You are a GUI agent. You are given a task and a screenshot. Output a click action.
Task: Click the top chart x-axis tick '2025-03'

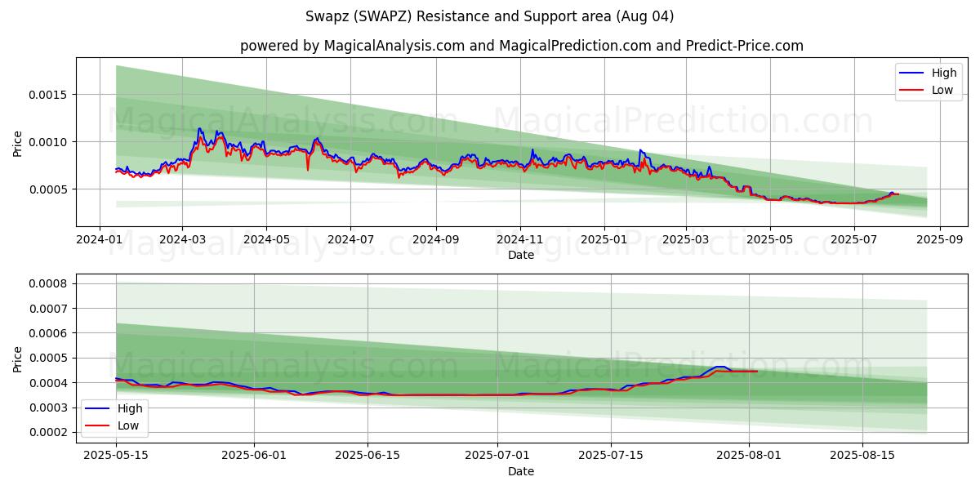pos(685,240)
